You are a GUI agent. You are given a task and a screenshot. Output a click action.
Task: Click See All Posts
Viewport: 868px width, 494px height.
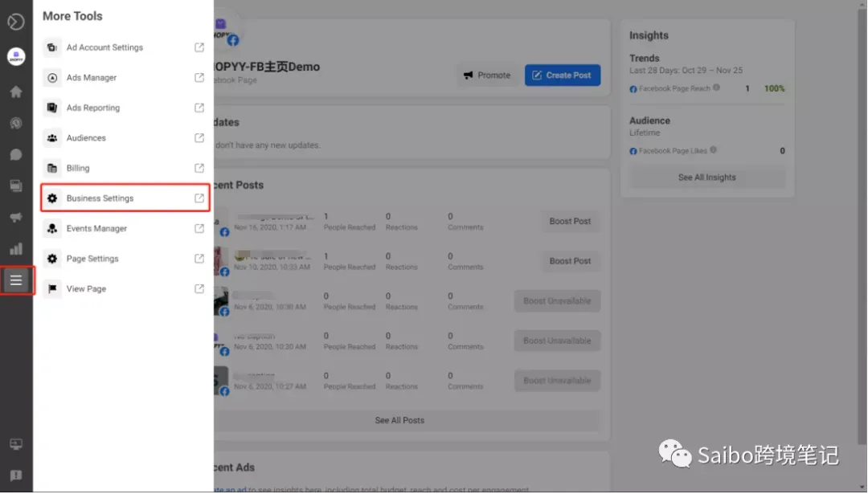coord(399,421)
